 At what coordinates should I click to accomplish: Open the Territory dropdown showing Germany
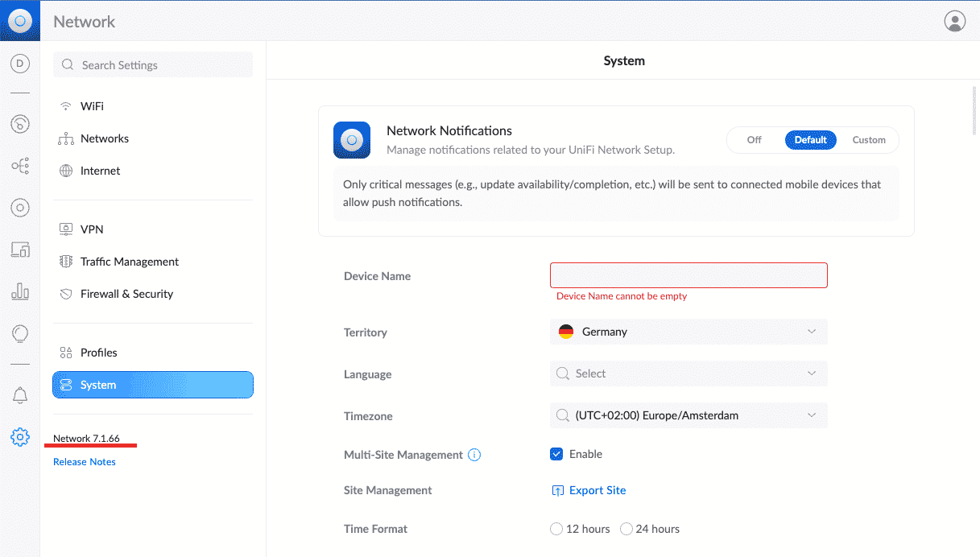coord(688,332)
